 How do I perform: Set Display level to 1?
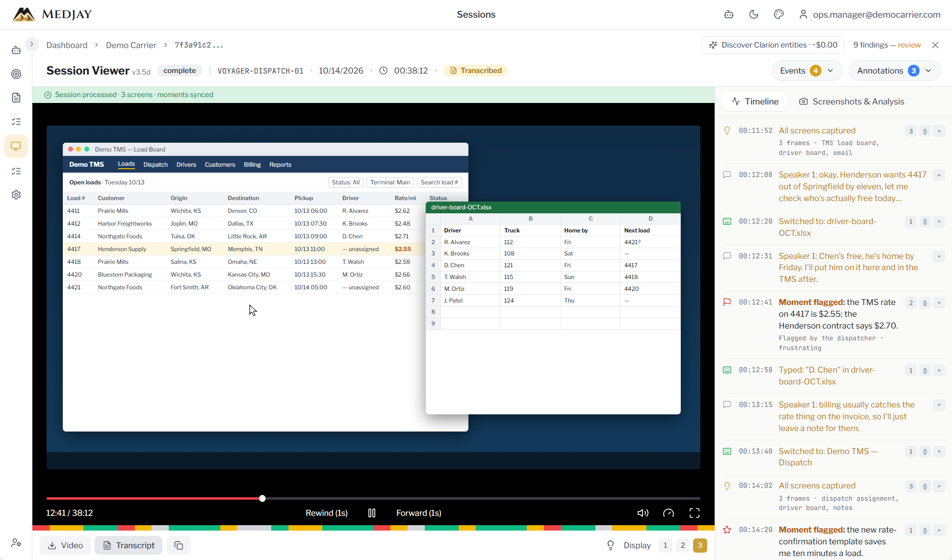665,545
